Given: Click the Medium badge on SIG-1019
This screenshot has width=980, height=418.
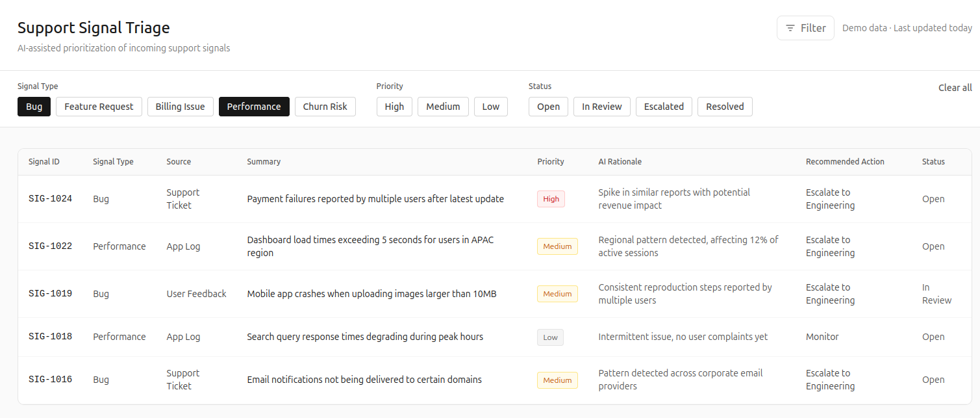Looking at the screenshot, I should (x=557, y=294).
